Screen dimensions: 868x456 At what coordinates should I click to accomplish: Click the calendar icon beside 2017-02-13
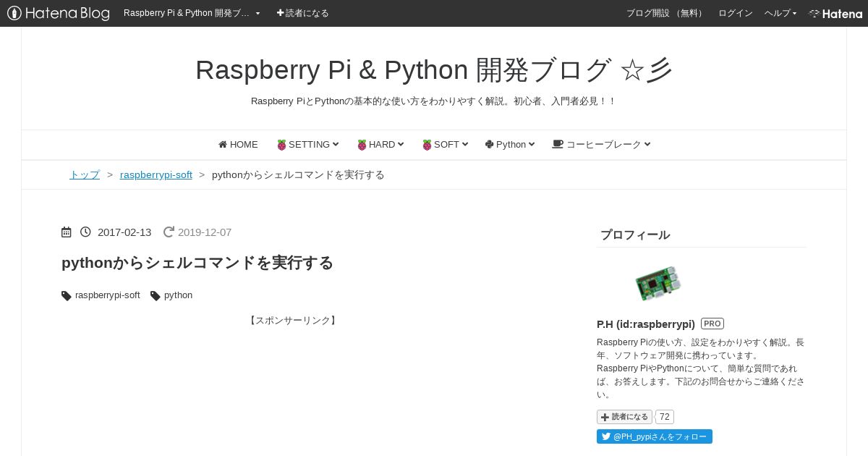[67, 232]
